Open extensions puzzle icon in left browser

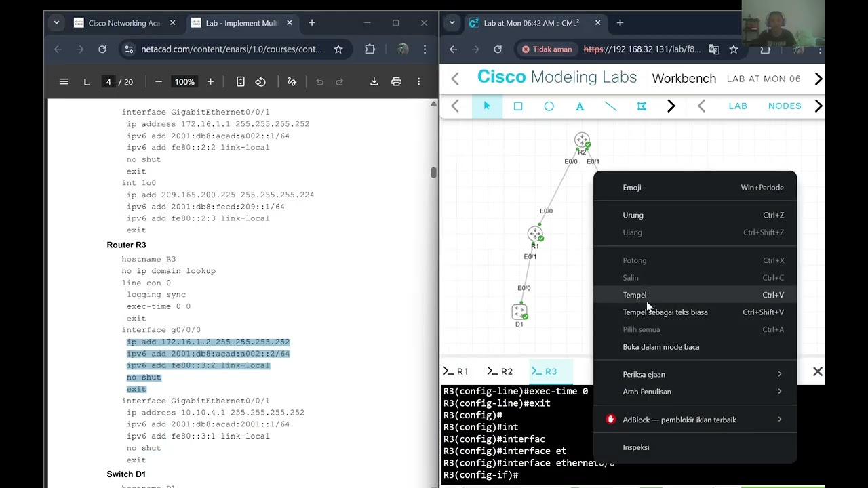(x=370, y=49)
